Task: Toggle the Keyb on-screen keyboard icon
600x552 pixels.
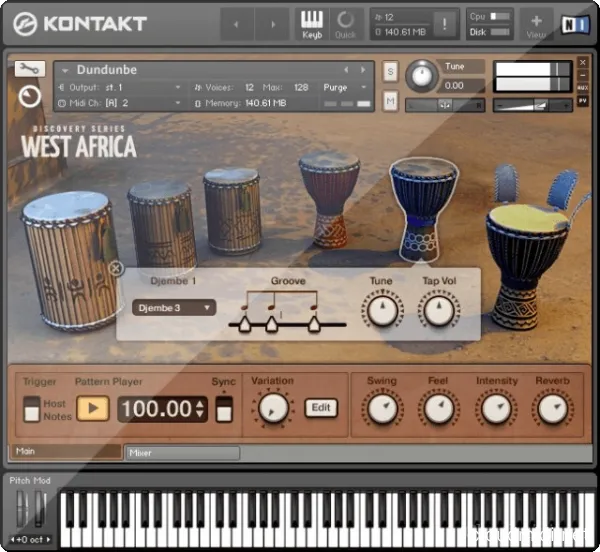Action: tap(312, 23)
